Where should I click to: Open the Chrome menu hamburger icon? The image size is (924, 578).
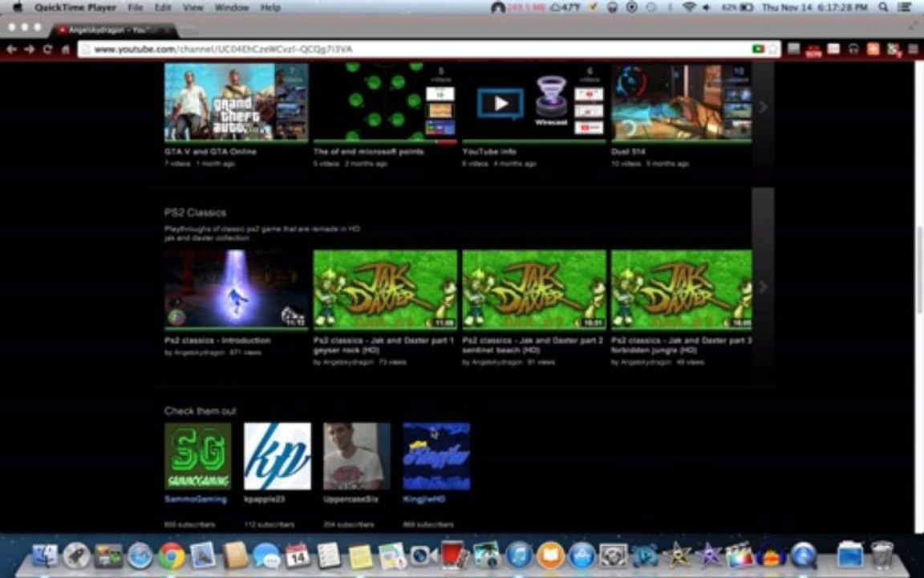(914, 49)
